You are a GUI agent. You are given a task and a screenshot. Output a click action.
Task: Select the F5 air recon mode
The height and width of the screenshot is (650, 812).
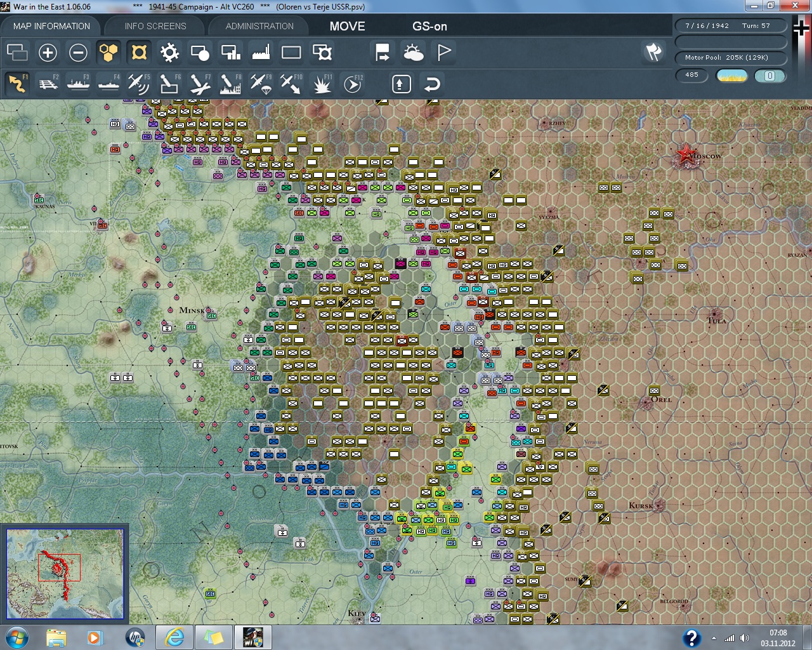(x=139, y=84)
